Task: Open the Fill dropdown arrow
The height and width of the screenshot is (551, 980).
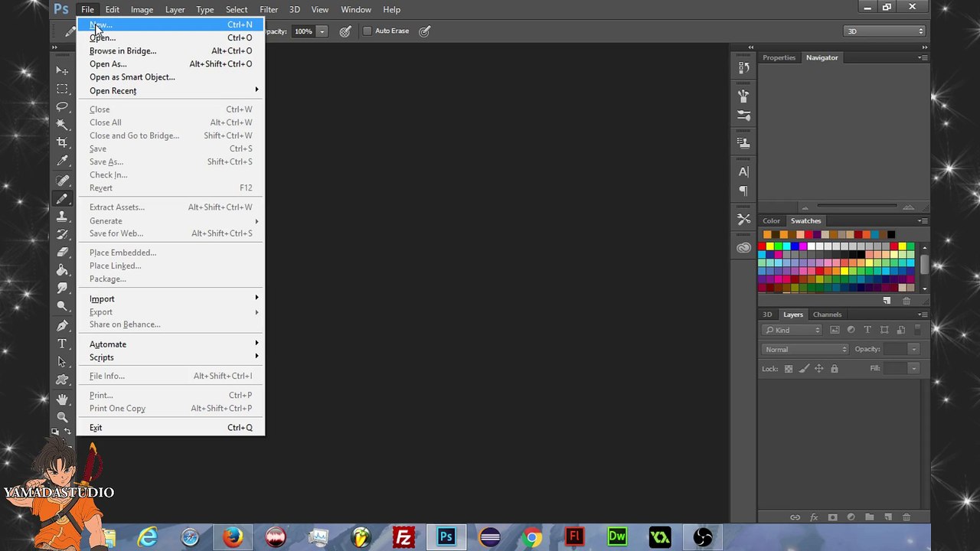Action: [x=913, y=369]
